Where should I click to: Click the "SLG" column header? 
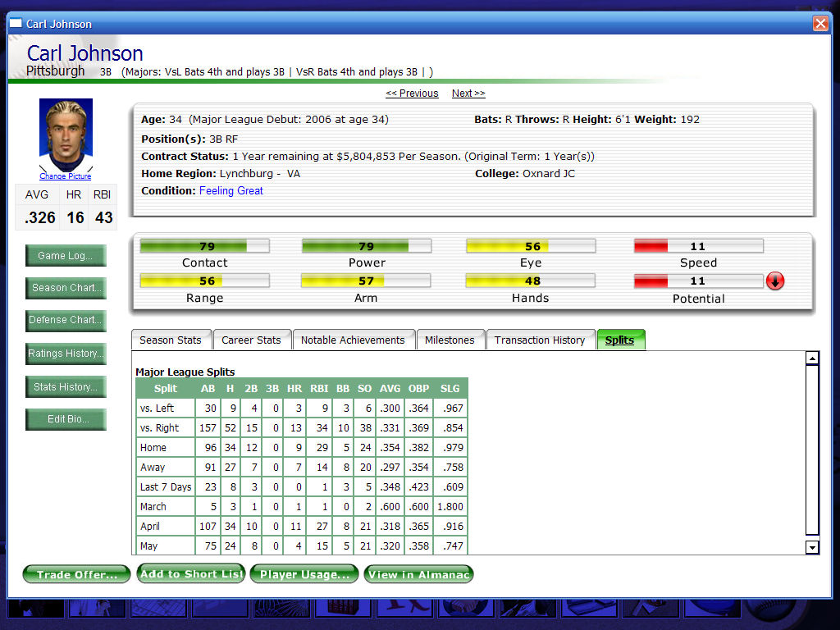point(450,388)
